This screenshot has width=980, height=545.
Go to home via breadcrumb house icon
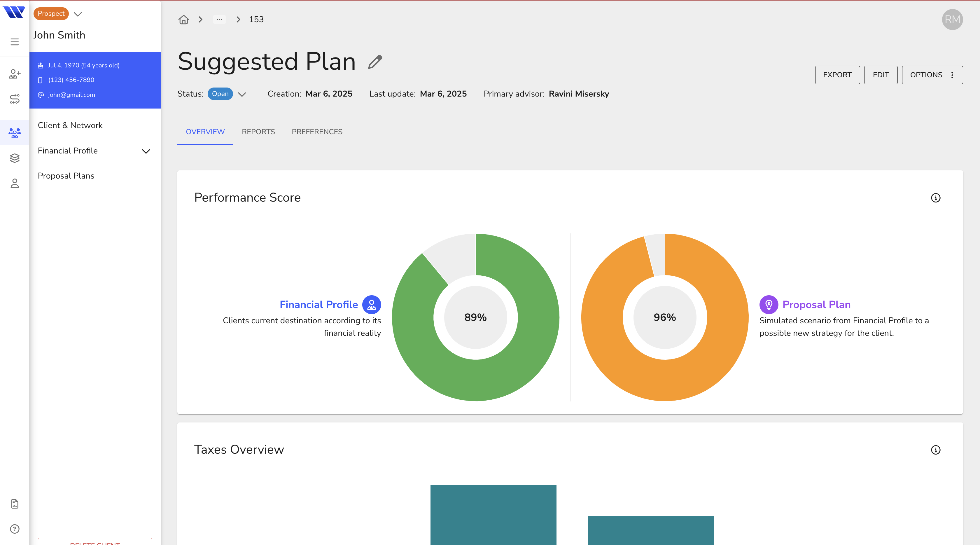pyautogui.click(x=184, y=20)
